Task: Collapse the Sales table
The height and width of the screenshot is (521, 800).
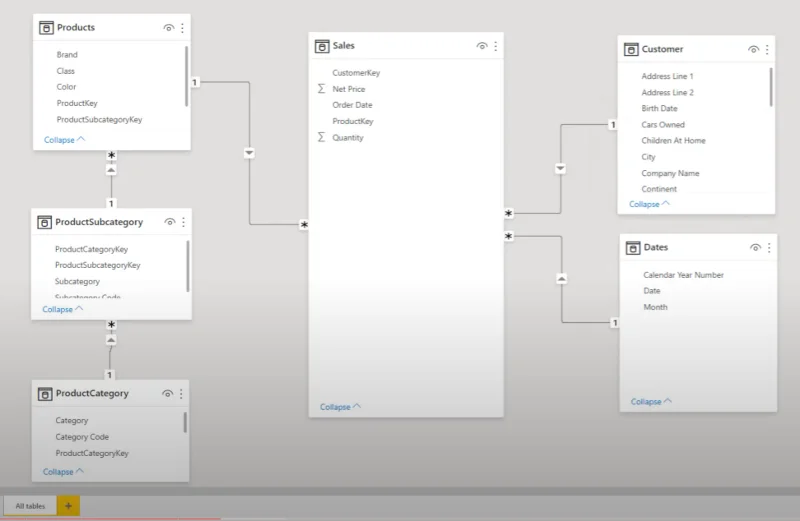Action: 340,407
